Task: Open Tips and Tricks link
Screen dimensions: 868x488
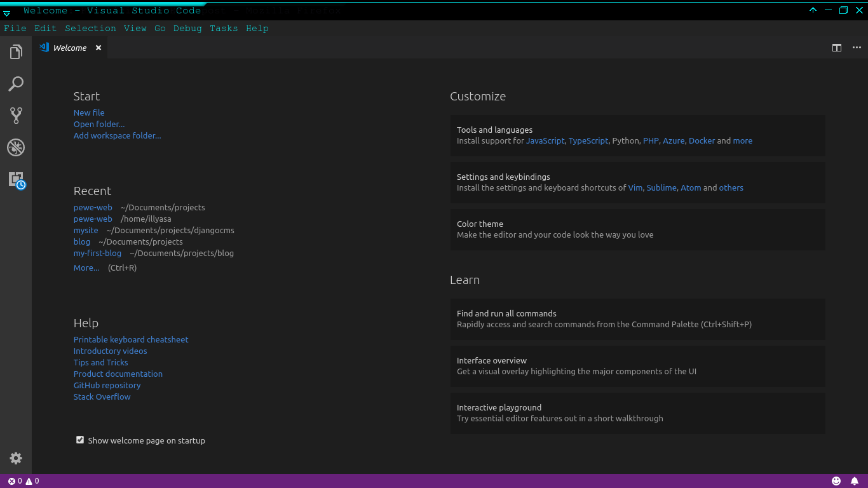Action: 101,362
